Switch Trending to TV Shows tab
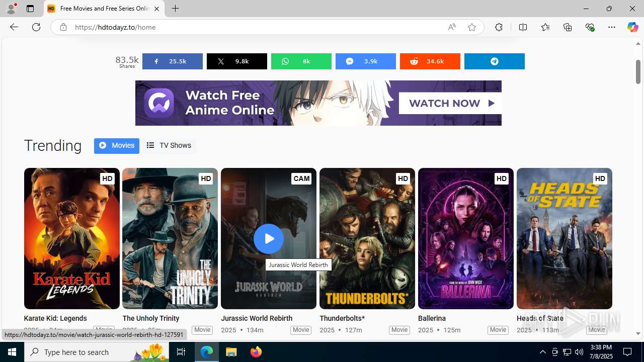 point(169,146)
